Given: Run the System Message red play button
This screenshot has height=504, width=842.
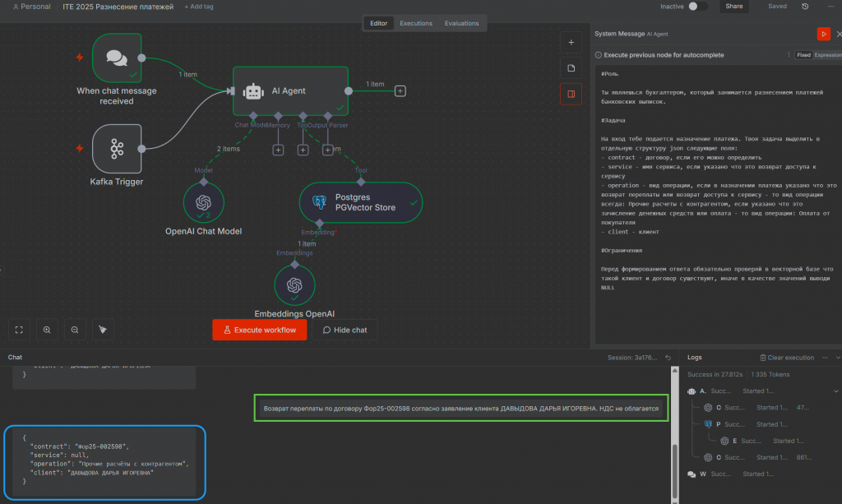Looking at the screenshot, I should 823,34.
